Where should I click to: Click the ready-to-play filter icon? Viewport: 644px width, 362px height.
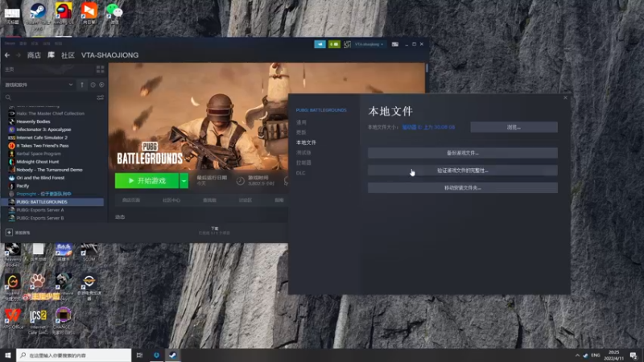pyautogui.click(x=101, y=84)
